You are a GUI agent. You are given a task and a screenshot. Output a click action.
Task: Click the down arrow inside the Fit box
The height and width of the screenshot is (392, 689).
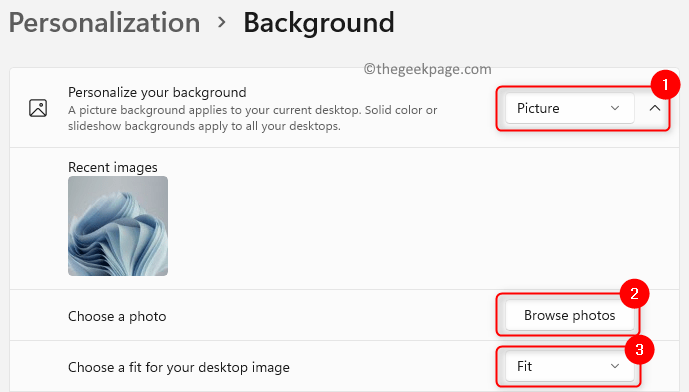click(x=615, y=366)
